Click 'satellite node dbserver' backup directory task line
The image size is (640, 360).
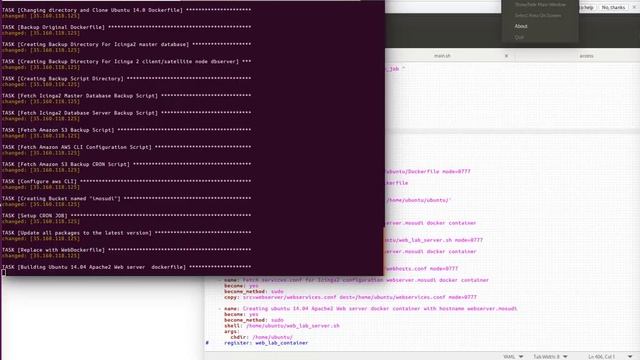click(127, 62)
